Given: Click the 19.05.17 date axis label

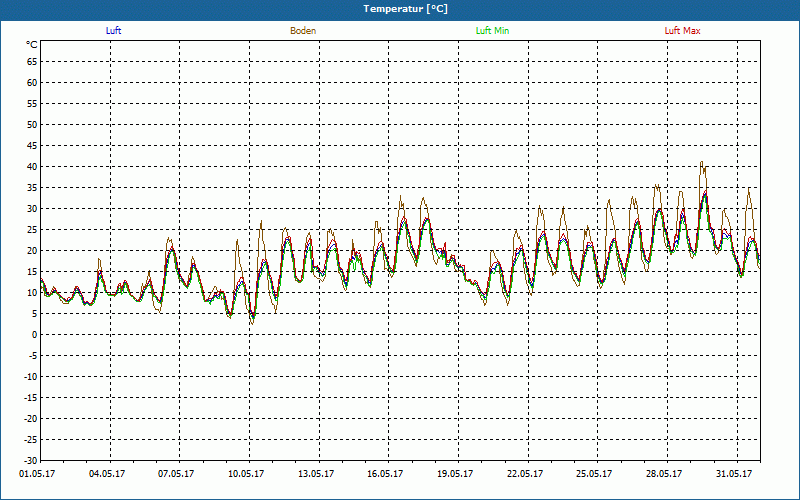Looking at the screenshot, I should pyautogui.click(x=455, y=474).
